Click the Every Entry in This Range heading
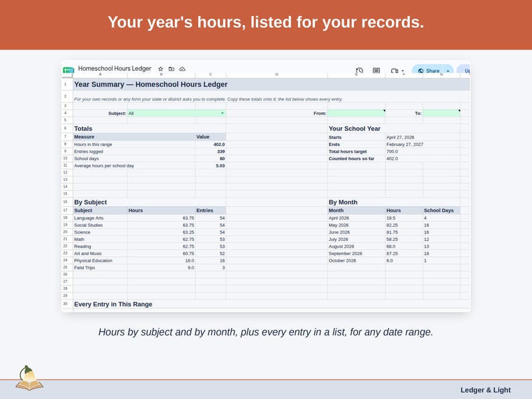Image resolution: width=532 pixels, height=399 pixels. coord(113,305)
